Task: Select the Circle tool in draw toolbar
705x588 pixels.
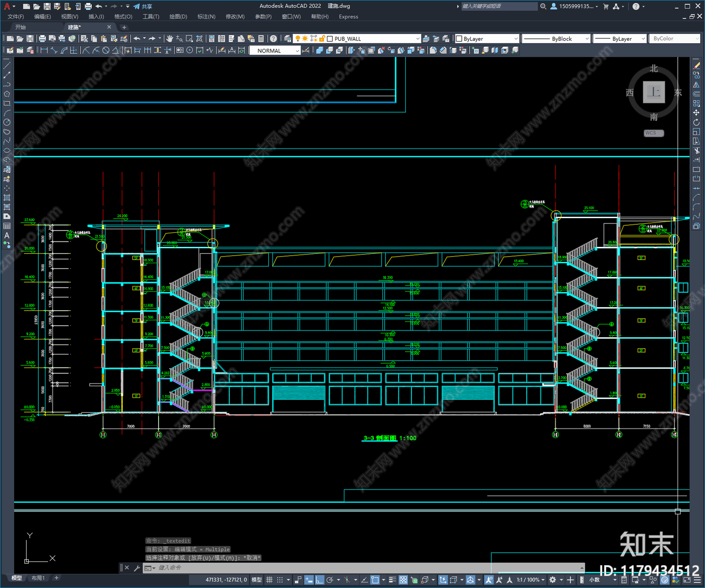Action: 7,122
